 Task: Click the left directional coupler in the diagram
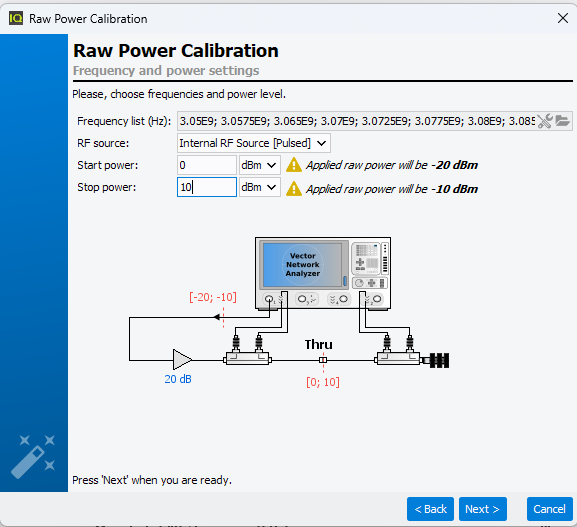pos(247,358)
